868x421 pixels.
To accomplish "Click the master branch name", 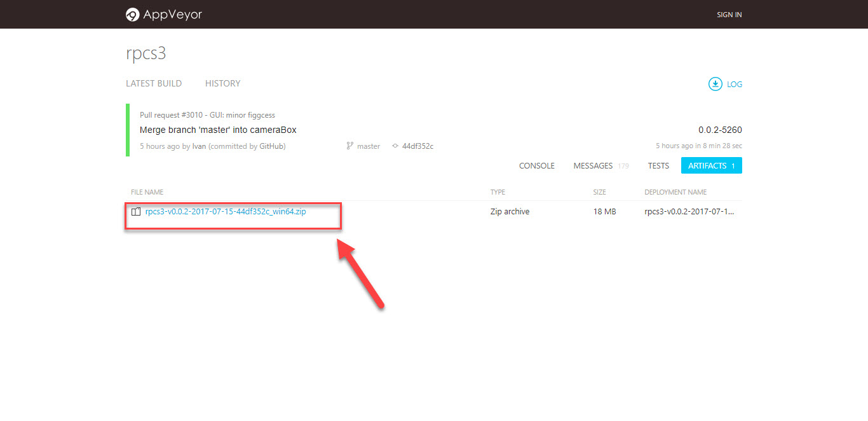I will (x=369, y=146).
